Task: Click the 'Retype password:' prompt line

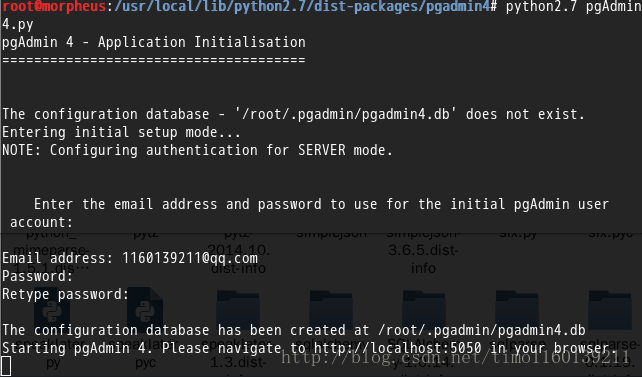Action: pos(66,295)
